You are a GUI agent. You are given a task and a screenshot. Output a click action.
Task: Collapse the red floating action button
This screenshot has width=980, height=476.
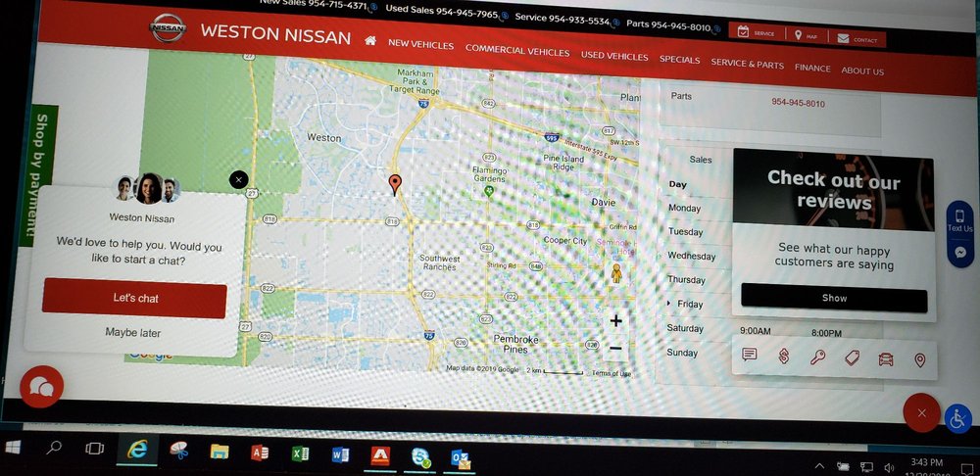click(x=921, y=412)
